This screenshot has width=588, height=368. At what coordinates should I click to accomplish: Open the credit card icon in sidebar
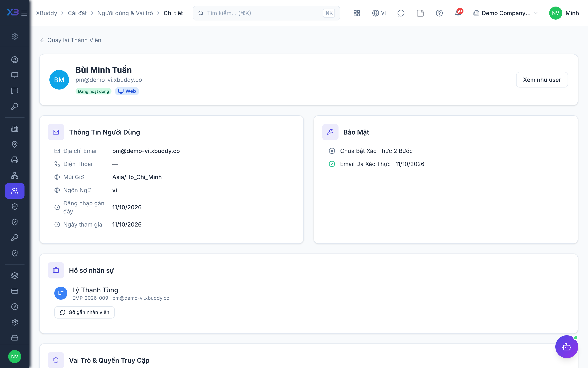14,291
